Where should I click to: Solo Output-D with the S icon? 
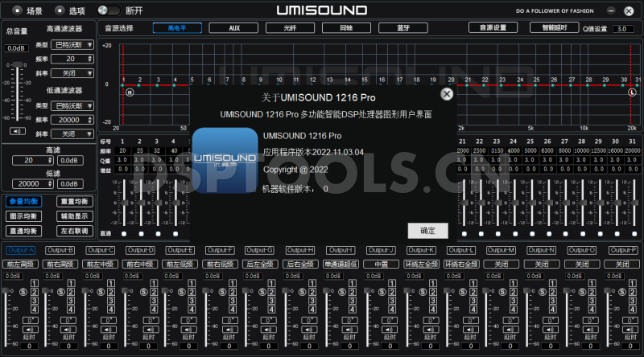[144, 292]
